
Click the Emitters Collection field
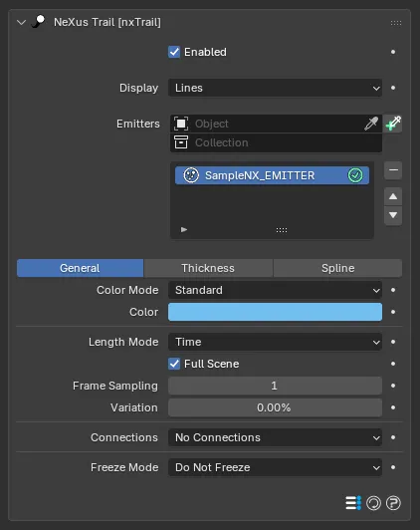[x=276, y=142]
